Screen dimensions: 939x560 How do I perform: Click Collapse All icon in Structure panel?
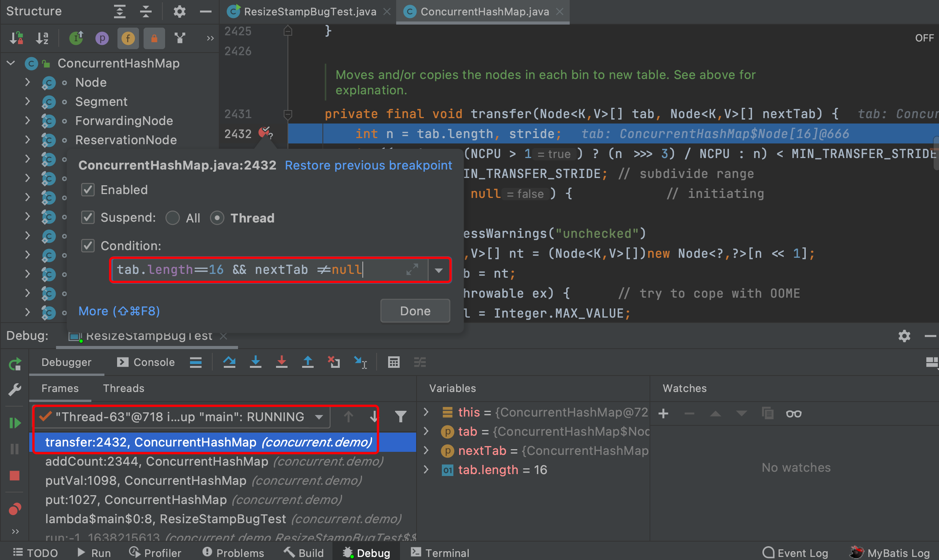click(146, 12)
